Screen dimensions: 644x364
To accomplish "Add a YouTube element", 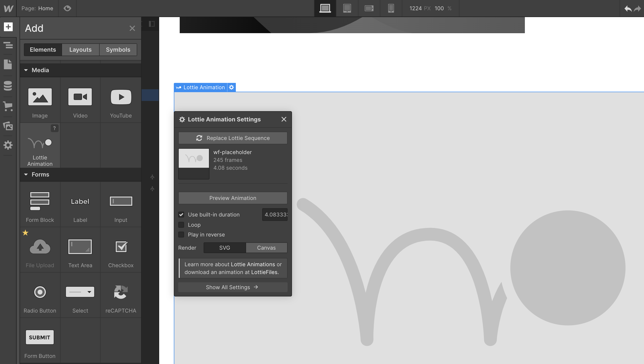I will [121, 100].
